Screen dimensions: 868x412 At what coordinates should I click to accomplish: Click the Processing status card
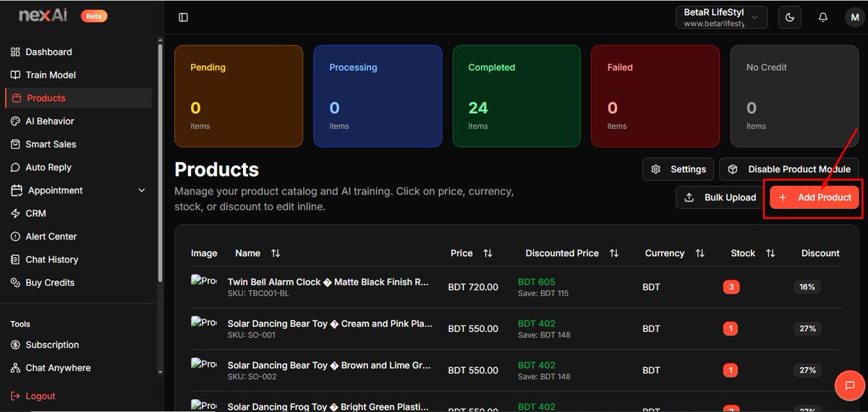click(x=378, y=96)
